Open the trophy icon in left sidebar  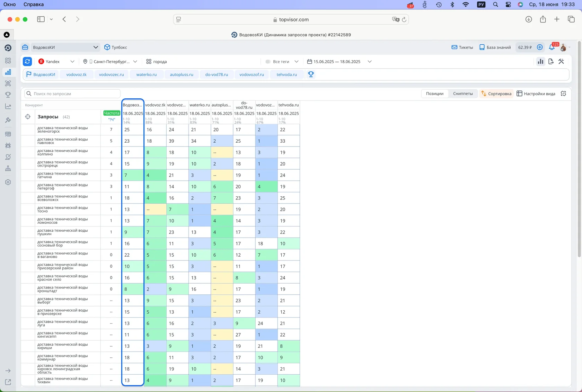point(8,95)
